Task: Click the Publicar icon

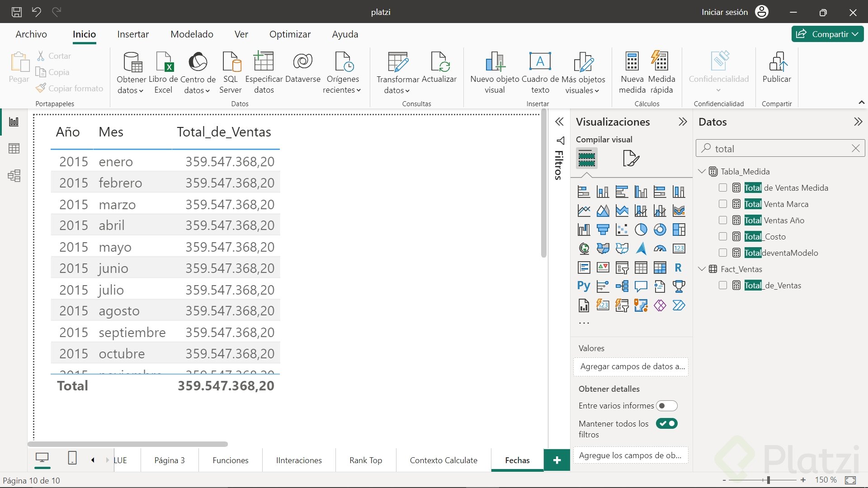Action: 777,62
